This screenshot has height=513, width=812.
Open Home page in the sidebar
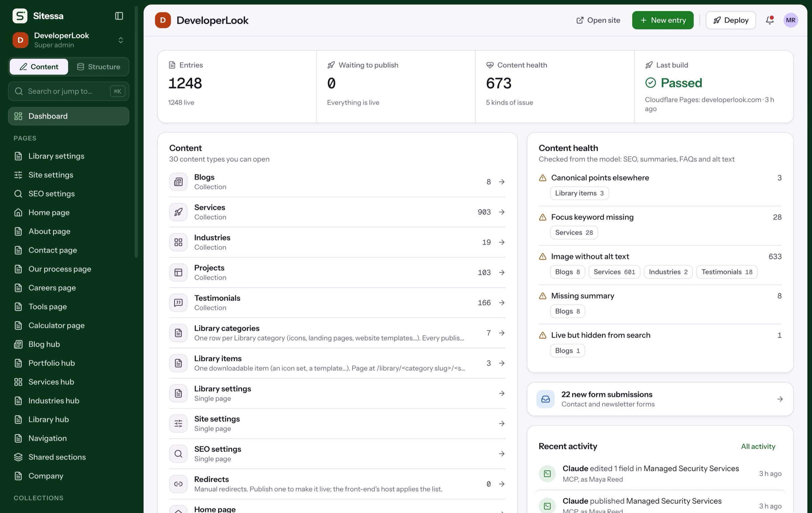coord(69,212)
